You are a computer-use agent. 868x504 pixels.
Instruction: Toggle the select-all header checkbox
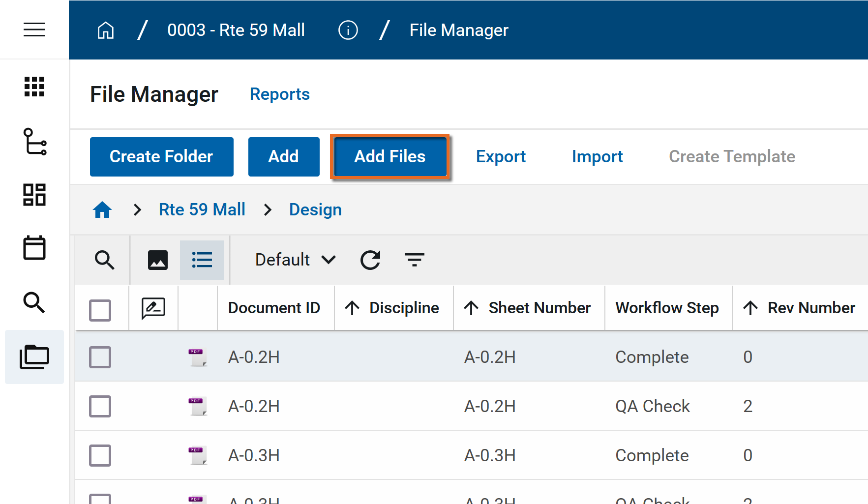100,310
